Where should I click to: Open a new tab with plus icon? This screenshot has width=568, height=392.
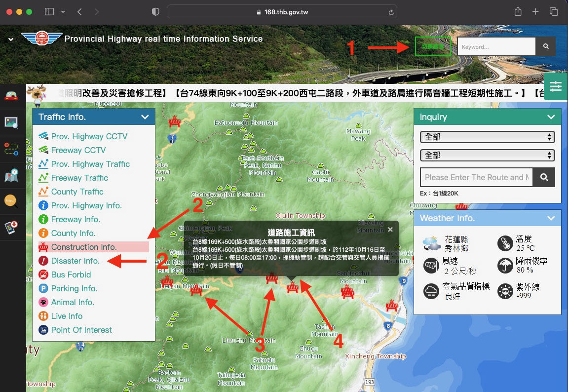(535, 11)
